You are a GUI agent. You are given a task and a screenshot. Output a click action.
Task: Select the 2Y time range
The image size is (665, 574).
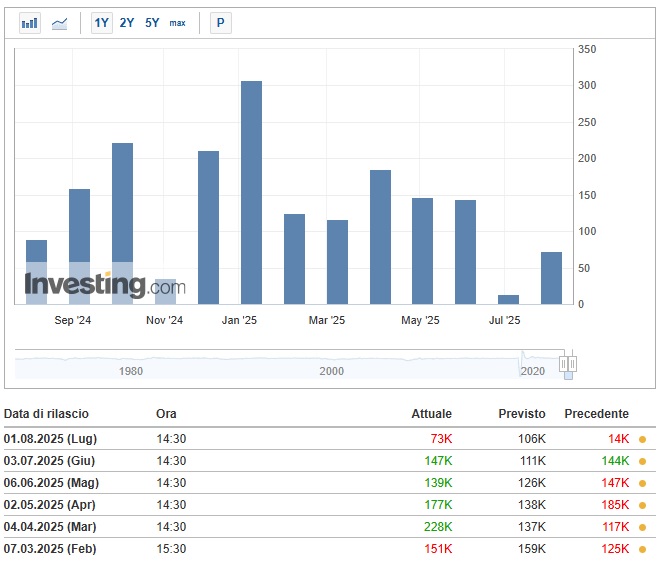click(127, 22)
